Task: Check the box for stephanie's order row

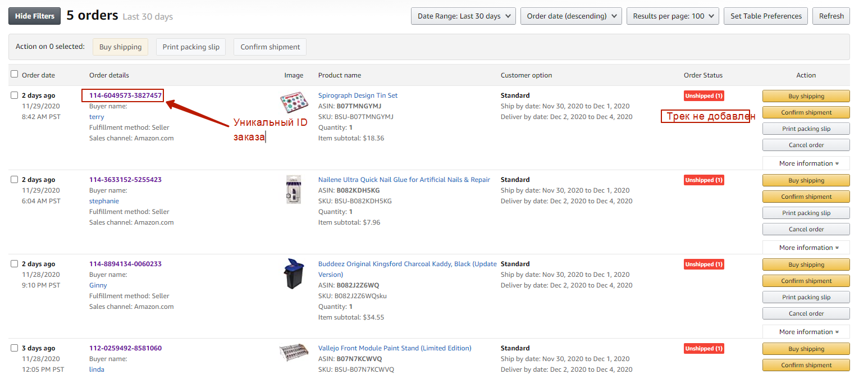Action: tap(15, 180)
